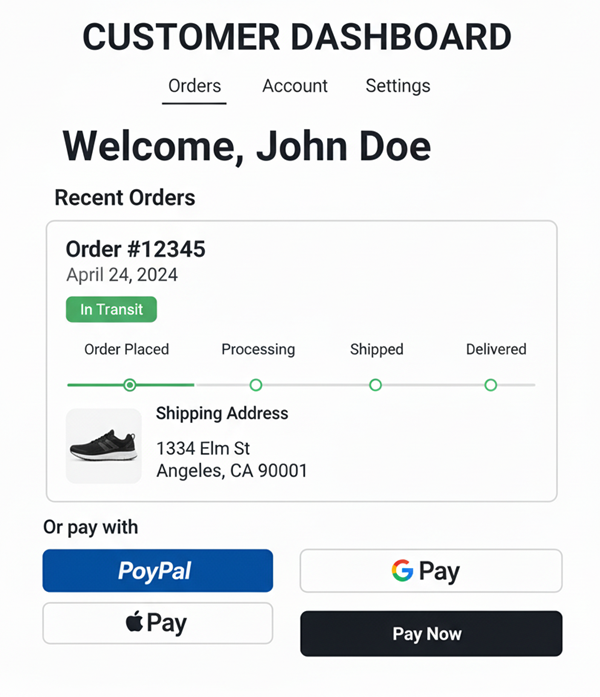The width and height of the screenshot is (600, 697).
Task: Open the black sneaker product thumbnail
Action: [x=104, y=446]
